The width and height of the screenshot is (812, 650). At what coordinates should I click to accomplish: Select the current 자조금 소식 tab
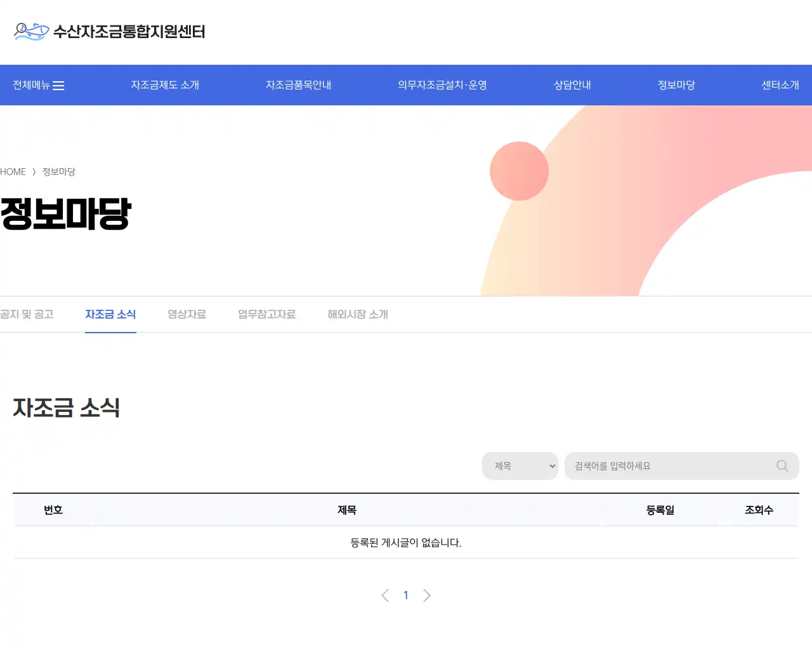110,314
